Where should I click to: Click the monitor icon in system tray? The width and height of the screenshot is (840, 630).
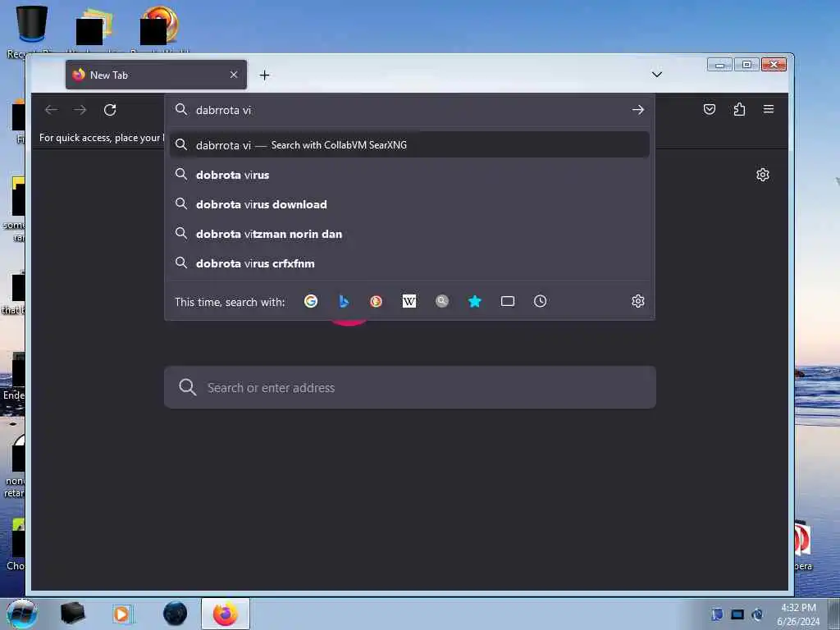coord(737,614)
